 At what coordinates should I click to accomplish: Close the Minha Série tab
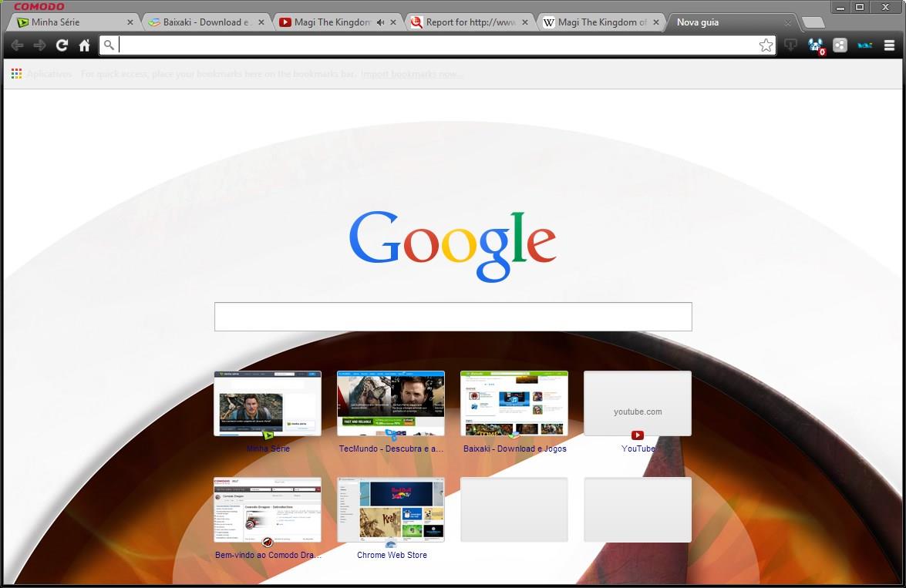130,22
